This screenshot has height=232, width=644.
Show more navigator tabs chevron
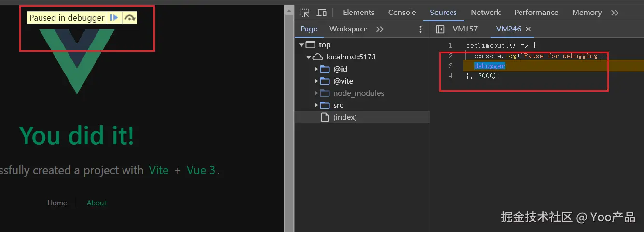(380, 29)
